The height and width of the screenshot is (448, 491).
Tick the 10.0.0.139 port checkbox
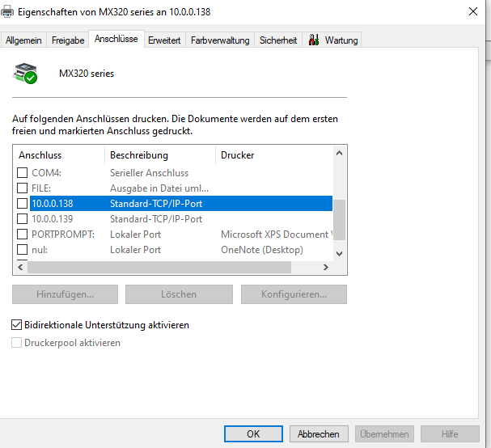click(x=22, y=219)
